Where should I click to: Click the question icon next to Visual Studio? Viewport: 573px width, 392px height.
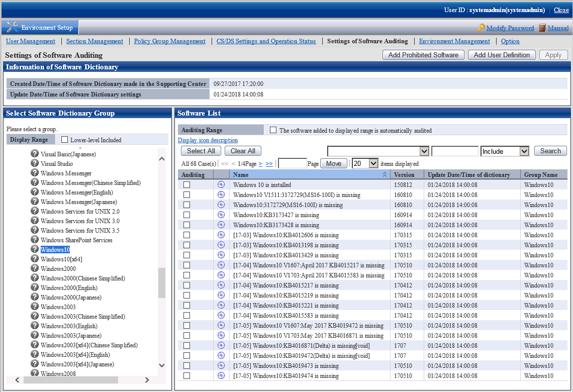[x=35, y=163]
